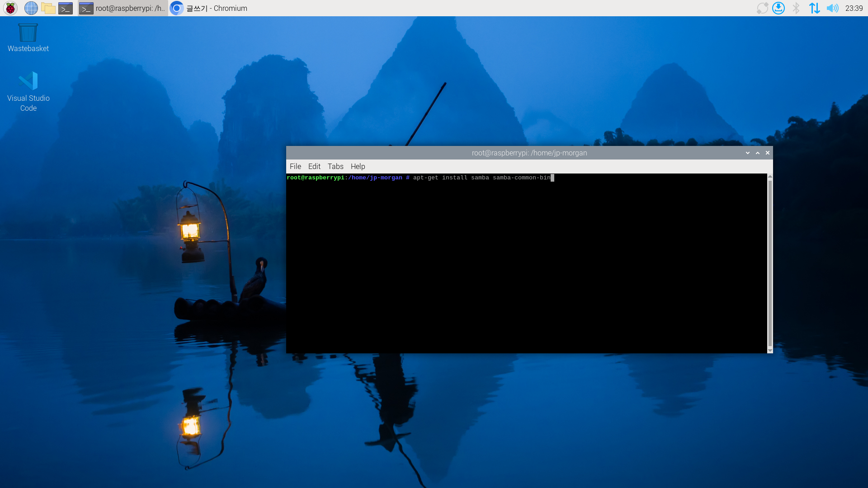Click the root@raspberrypi prompt text
Image resolution: width=868 pixels, height=488 pixels.
coord(316,178)
